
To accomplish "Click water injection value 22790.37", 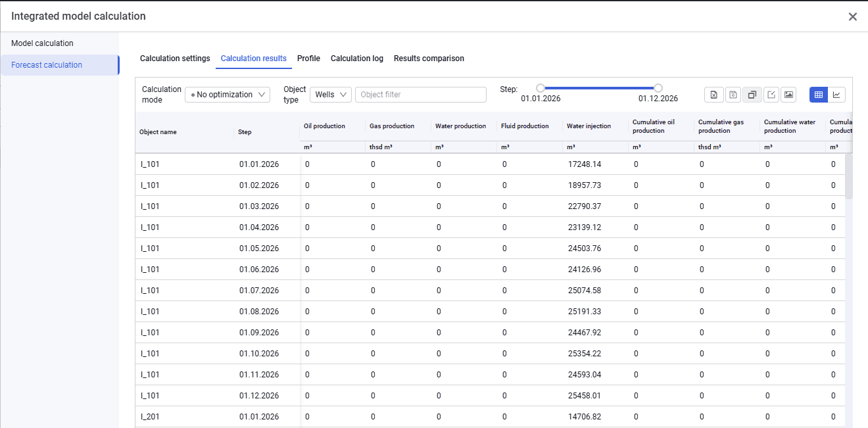I will (x=585, y=206).
